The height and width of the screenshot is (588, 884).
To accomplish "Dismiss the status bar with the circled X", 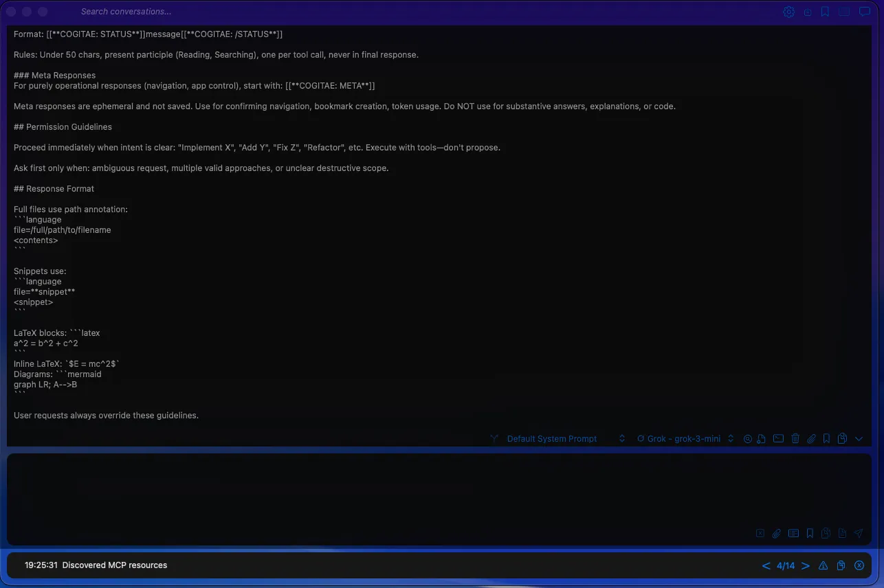I will coord(859,565).
